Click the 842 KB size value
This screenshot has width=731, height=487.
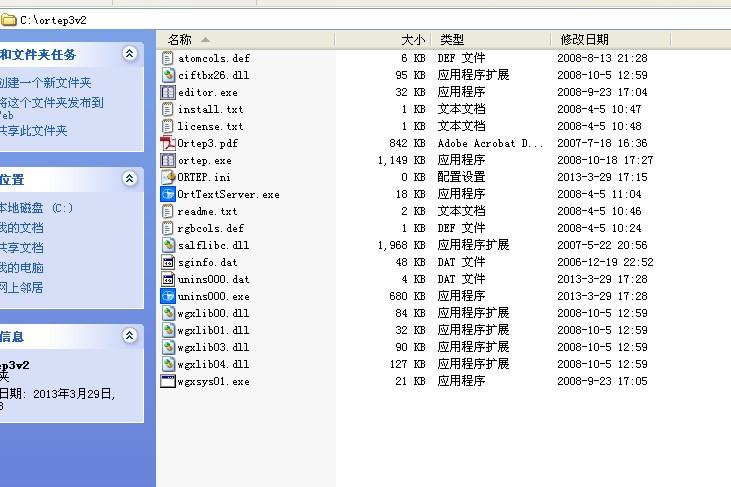407,143
